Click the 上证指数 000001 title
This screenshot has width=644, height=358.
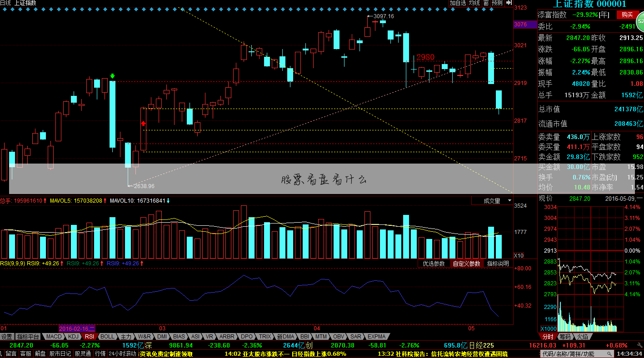(589, 4)
